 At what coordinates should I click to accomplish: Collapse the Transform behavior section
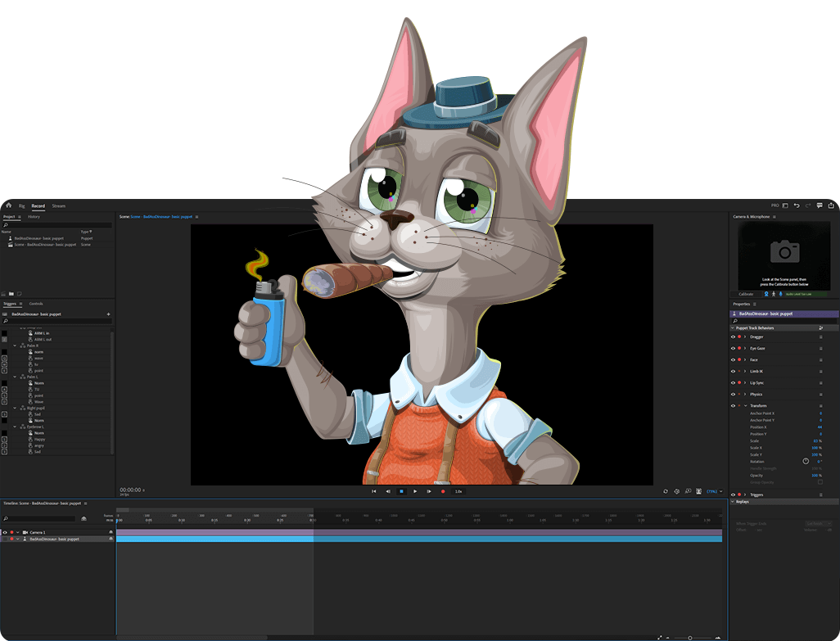[745, 405]
